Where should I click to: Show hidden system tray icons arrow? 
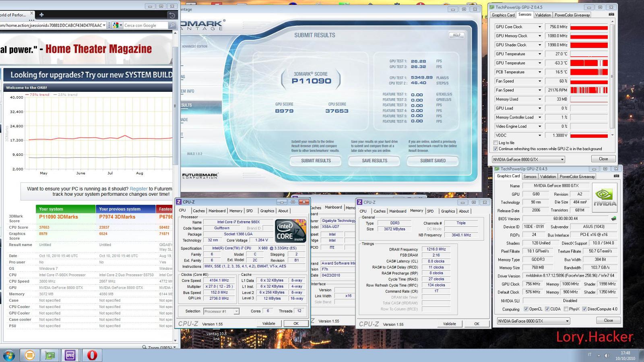tap(598, 356)
